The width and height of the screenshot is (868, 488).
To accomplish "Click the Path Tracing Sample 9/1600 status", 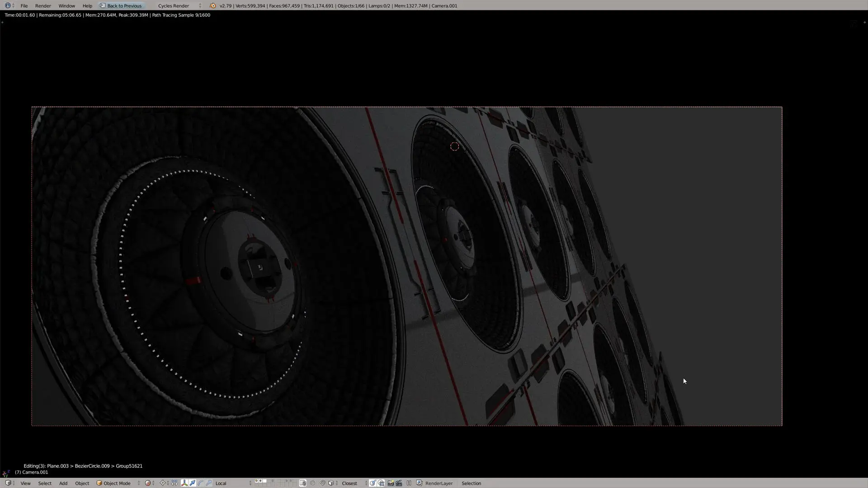I will [x=181, y=15].
